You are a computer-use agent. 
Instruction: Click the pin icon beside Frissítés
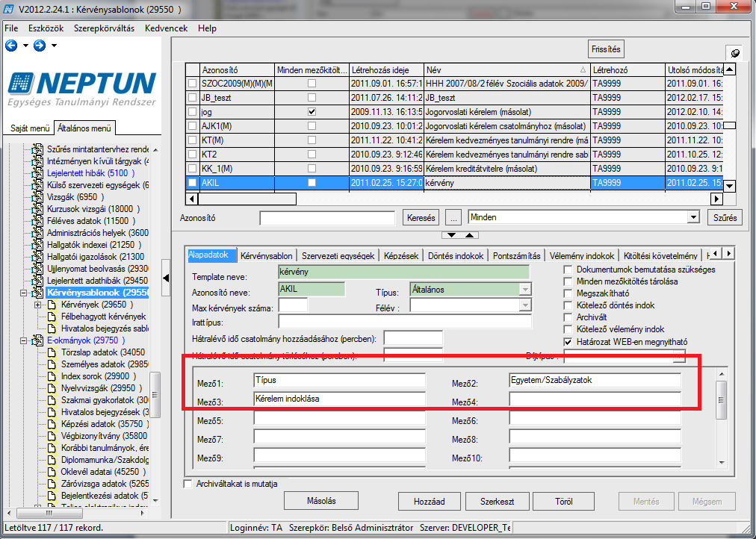(x=735, y=53)
